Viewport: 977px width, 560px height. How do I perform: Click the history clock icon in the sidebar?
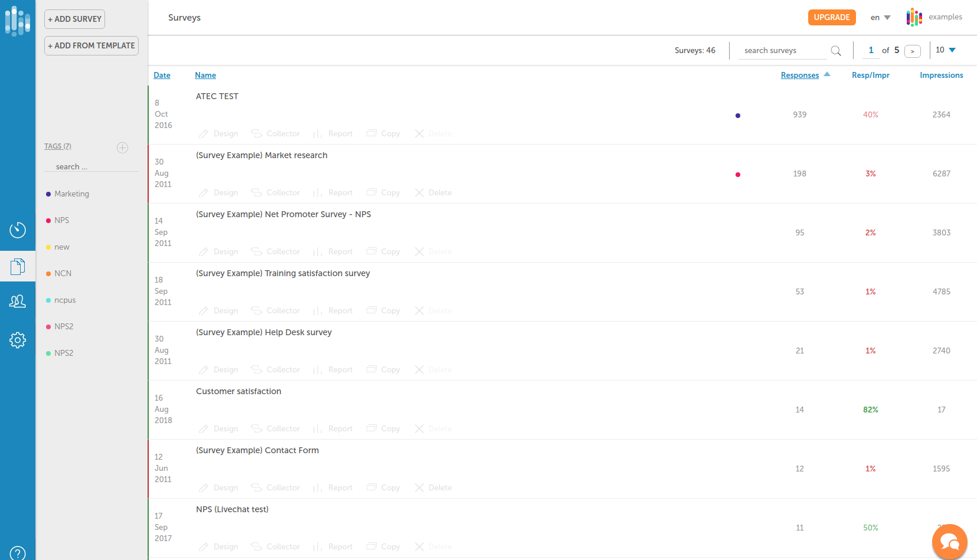[x=18, y=231]
